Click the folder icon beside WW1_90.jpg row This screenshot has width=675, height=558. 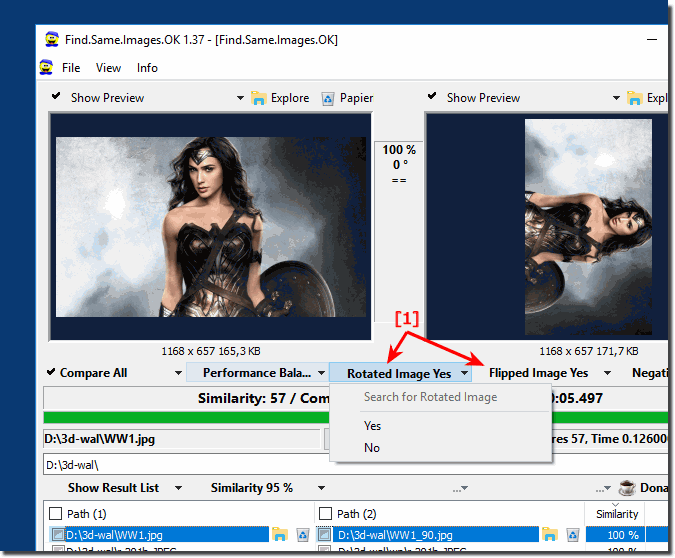tap(550, 535)
